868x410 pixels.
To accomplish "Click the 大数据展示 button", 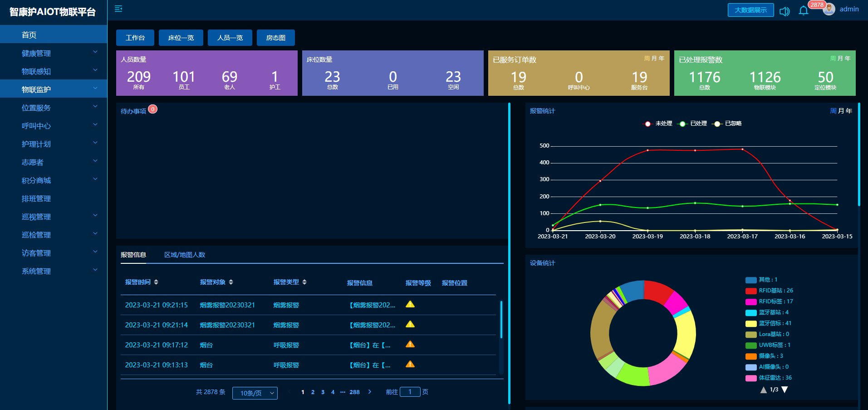I will (751, 10).
